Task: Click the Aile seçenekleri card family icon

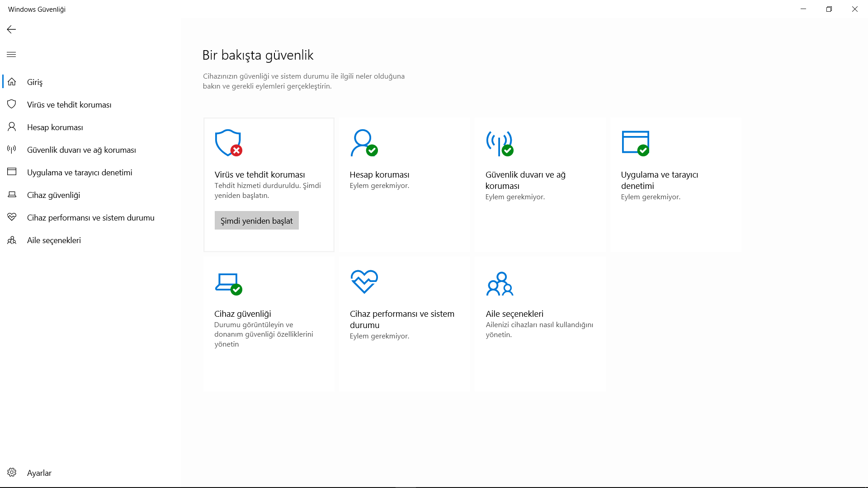Action: point(500,283)
